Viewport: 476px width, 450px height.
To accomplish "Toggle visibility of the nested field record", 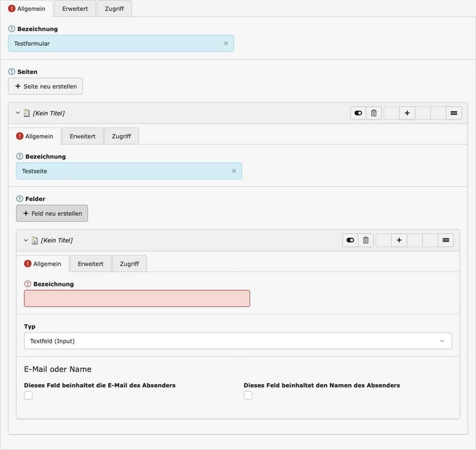I will pos(351,241).
